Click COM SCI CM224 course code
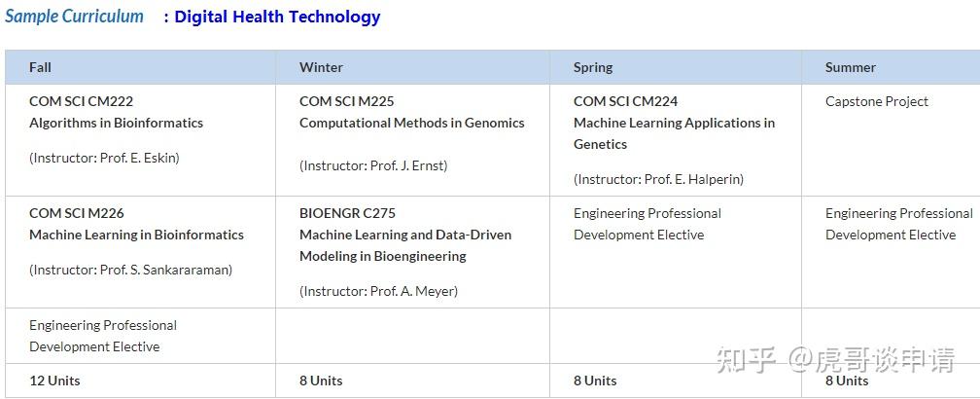The height and width of the screenshot is (399, 980). tap(625, 101)
